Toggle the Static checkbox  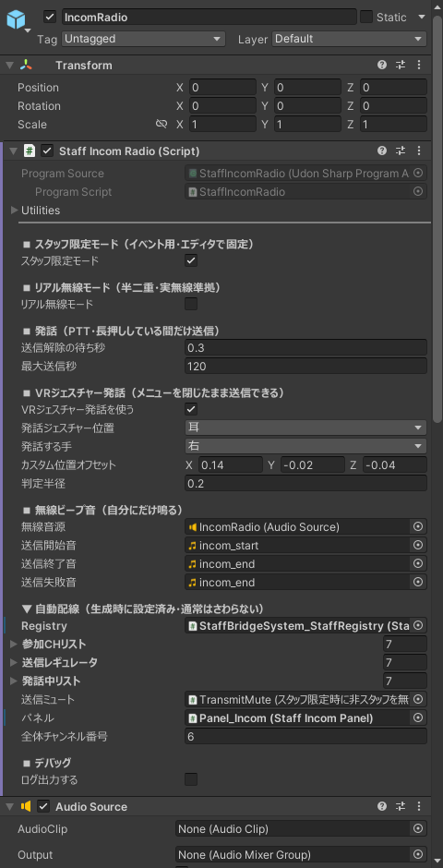click(x=366, y=18)
